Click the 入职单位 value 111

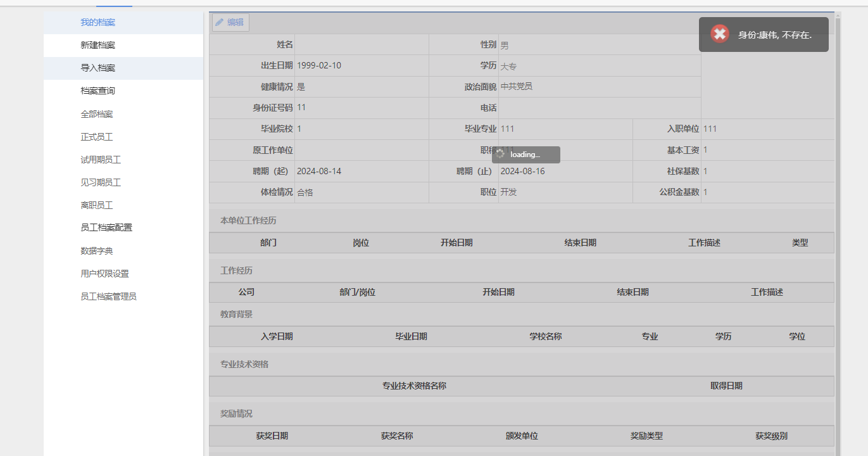[x=710, y=129]
